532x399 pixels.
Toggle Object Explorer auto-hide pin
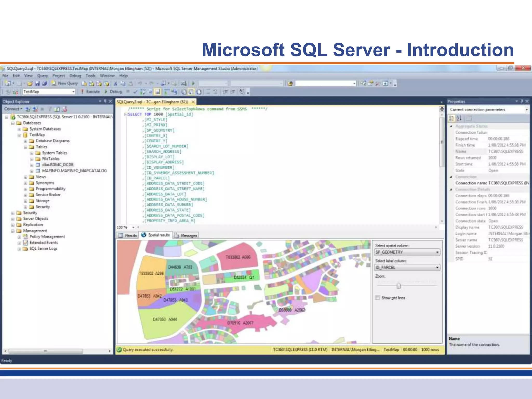point(105,101)
